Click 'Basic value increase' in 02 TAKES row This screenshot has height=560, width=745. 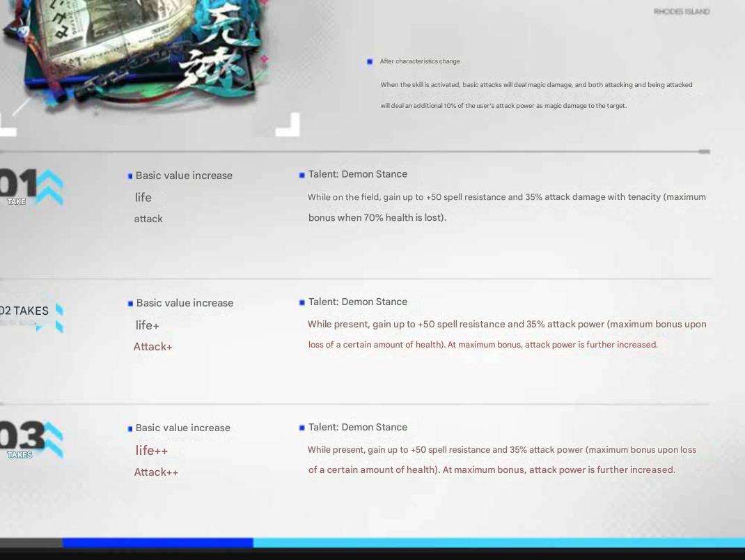pos(185,303)
